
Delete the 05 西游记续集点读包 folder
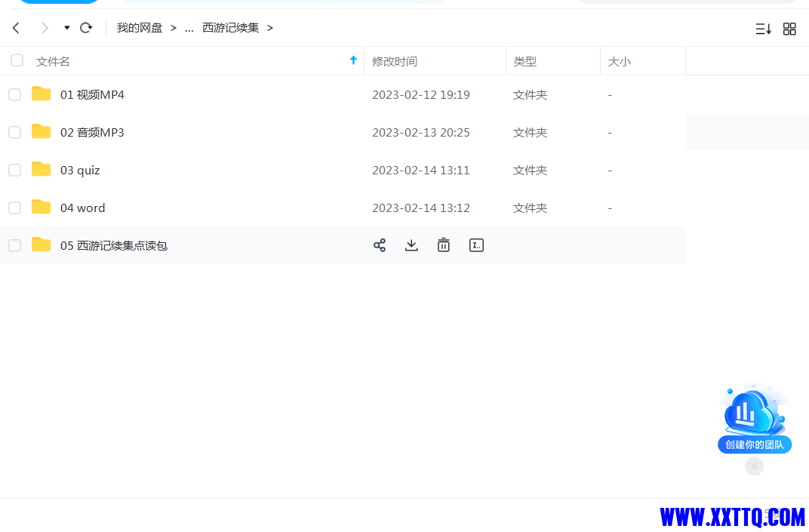[443, 245]
